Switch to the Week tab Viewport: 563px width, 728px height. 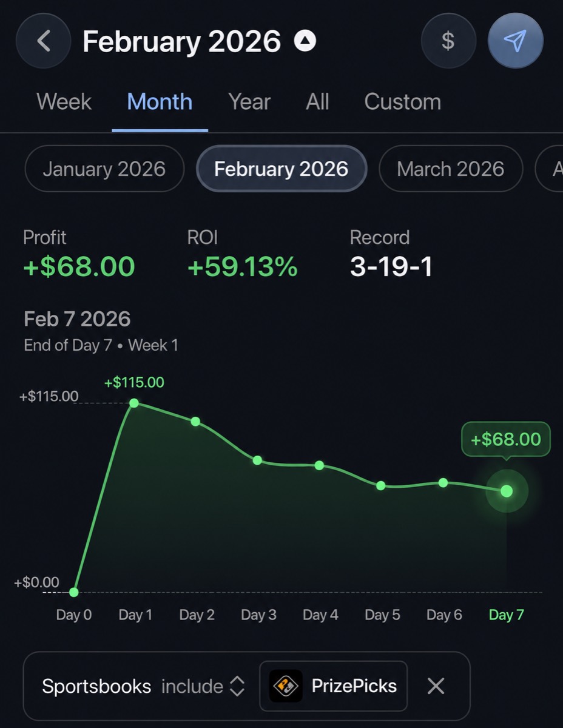tap(64, 102)
